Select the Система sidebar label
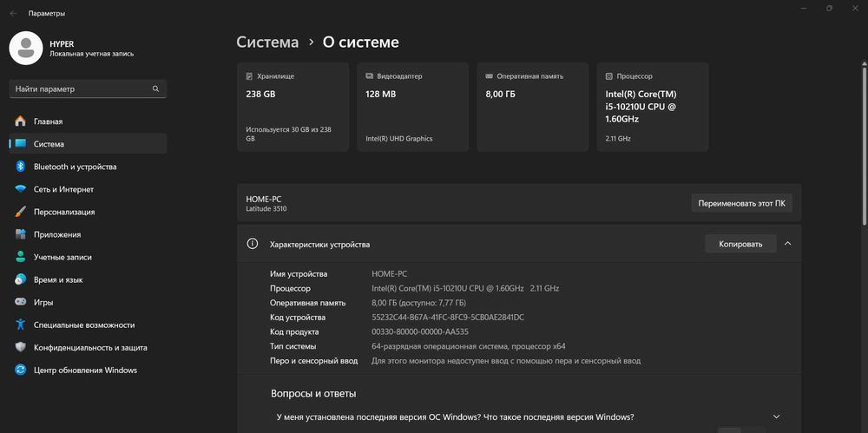This screenshot has width=868, height=433. click(49, 144)
